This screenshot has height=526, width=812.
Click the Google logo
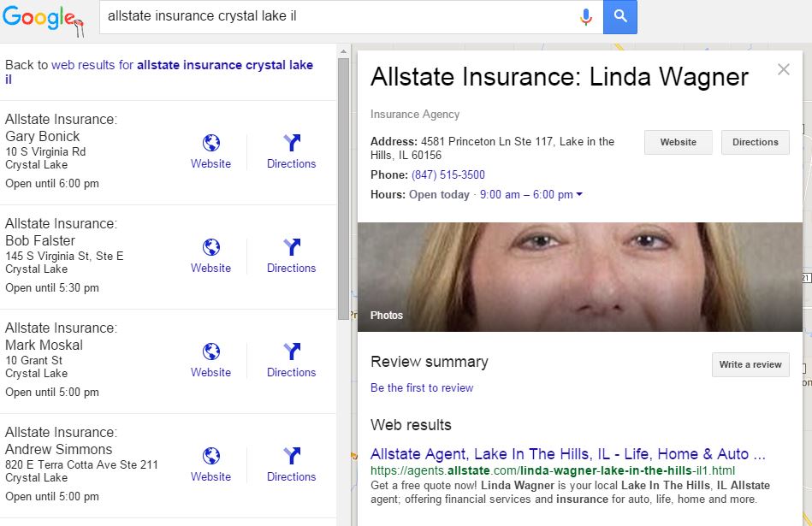(x=43, y=19)
